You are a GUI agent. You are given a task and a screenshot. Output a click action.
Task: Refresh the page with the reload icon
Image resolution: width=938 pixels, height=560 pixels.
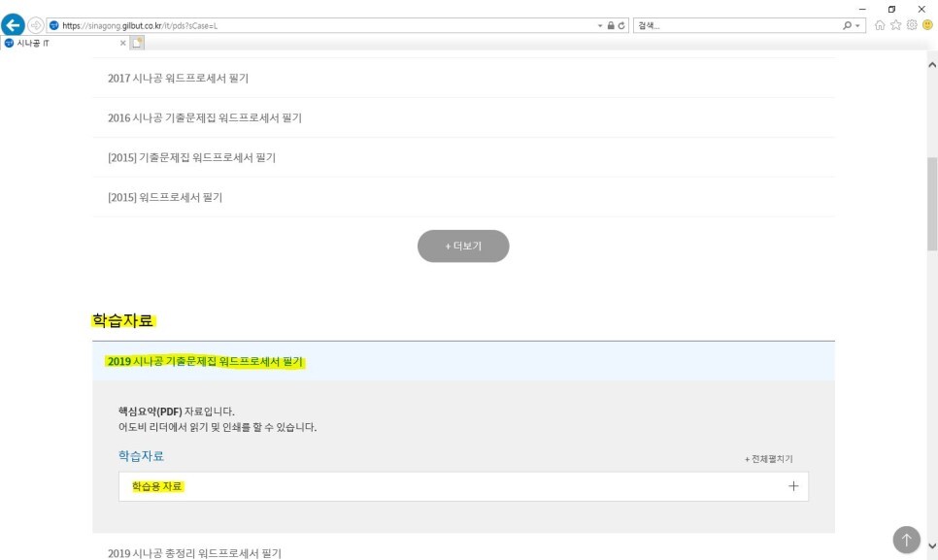point(621,25)
